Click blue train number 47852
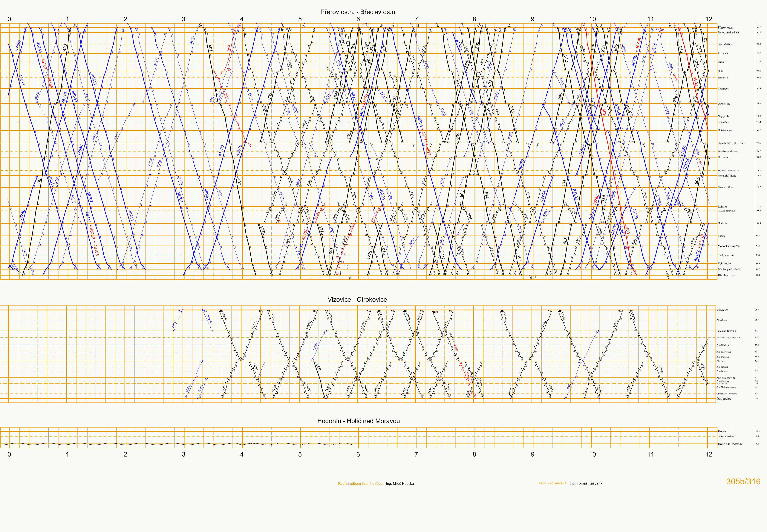The height and width of the screenshot is (532, 767). 18,45
